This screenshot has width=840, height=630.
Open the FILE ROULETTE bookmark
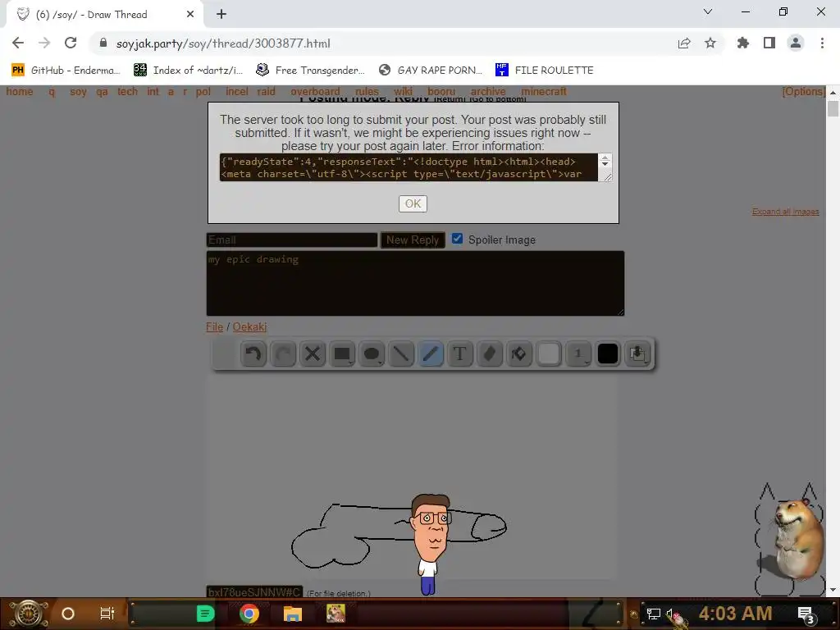coord(545,71)
